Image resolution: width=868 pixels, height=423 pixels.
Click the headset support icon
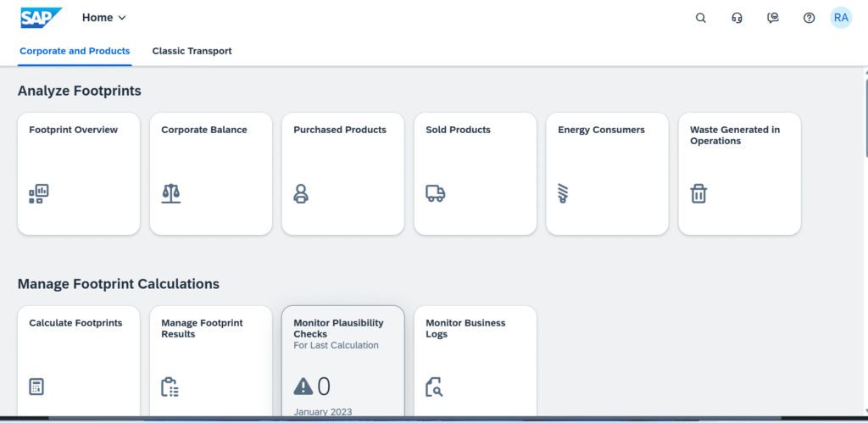point(737,18)
